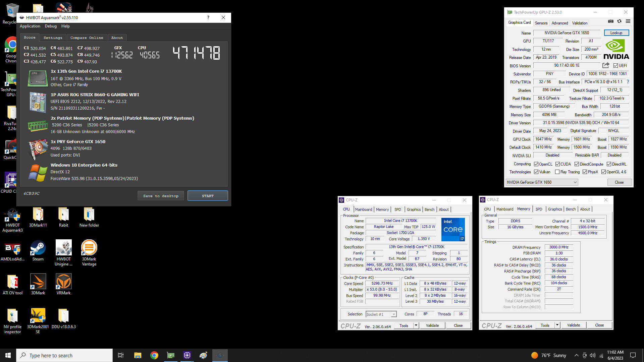Open File Explorer from the taskbar
644x362 pixels.
click(138, 355)
